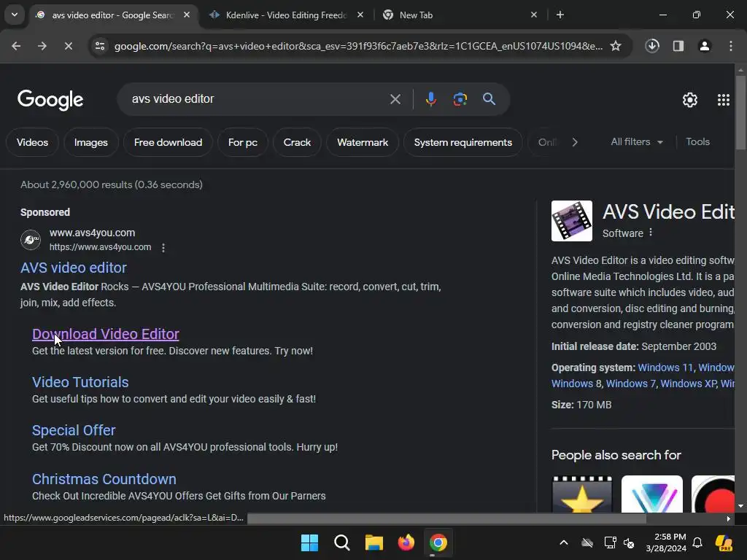Start voice search with the microphone icon
The width and height of the screenshot is (747, 560).
click(430, 99)
